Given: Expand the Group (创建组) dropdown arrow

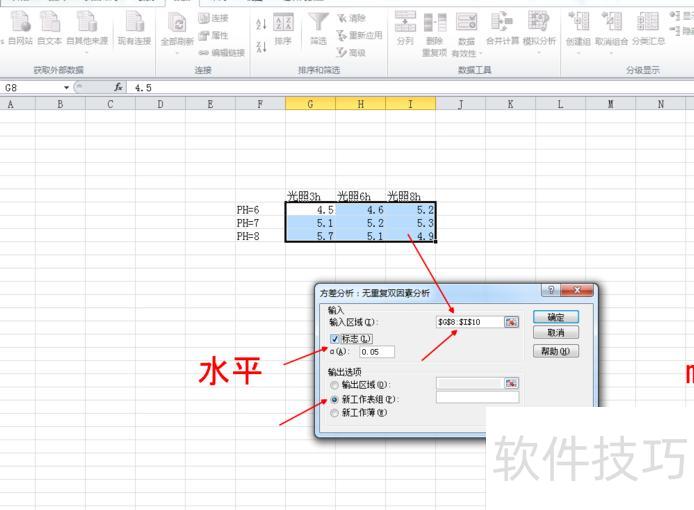Looking at the screenshot, I should click(x=578, y=53).
